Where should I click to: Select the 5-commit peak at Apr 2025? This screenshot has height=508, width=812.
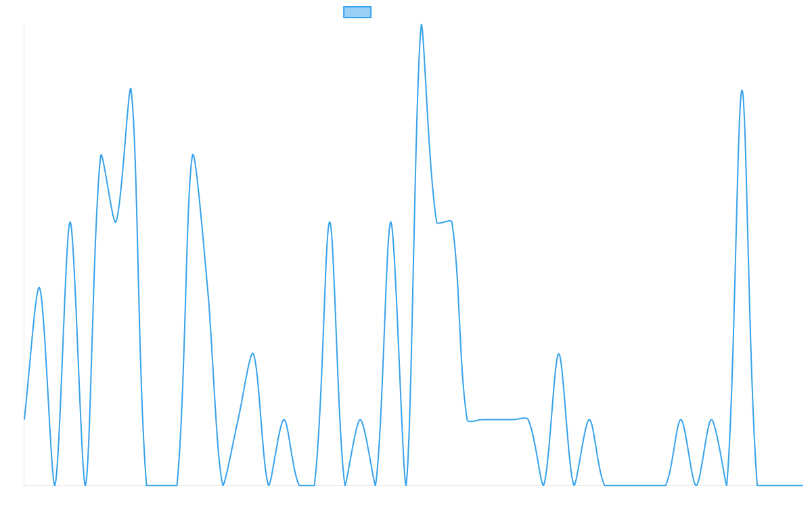click(x=193, y=156)
